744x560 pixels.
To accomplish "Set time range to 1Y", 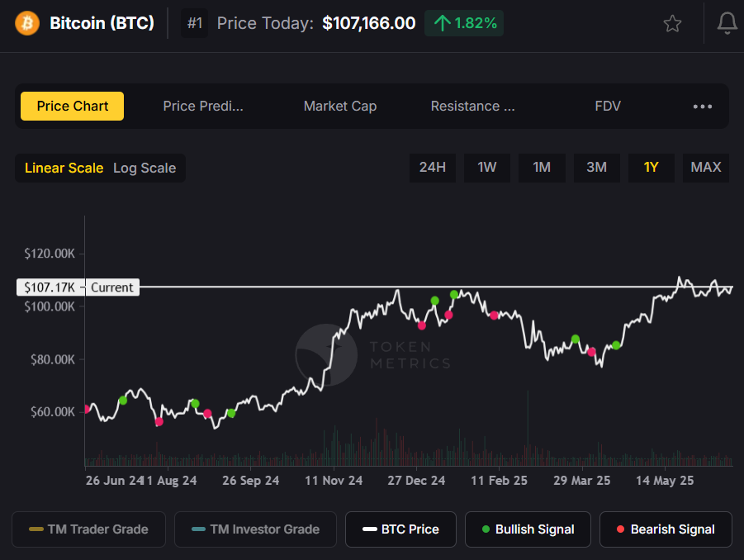I will (x=651, y=168).
